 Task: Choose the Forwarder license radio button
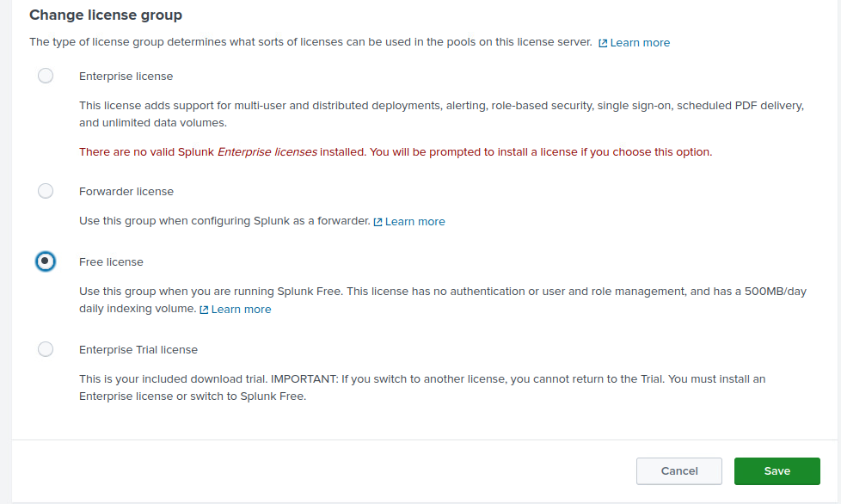pyautogui.click(x=46, y=191)
